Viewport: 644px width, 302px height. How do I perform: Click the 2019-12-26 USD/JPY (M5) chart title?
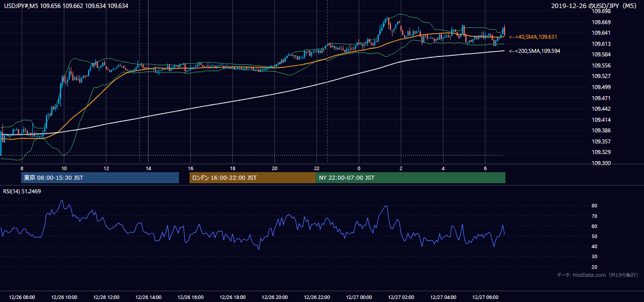pos(595,6)
